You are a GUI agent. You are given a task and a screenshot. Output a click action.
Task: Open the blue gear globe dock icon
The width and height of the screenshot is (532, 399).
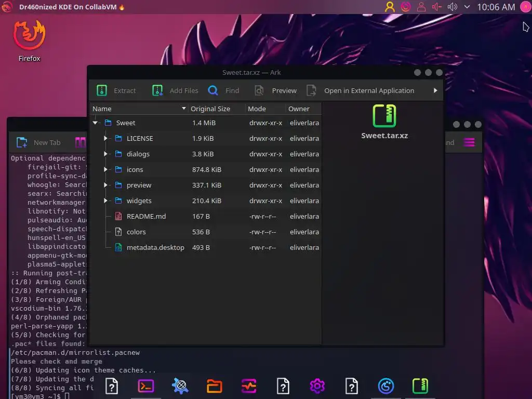pyautogui.click(x=180, y=386)
